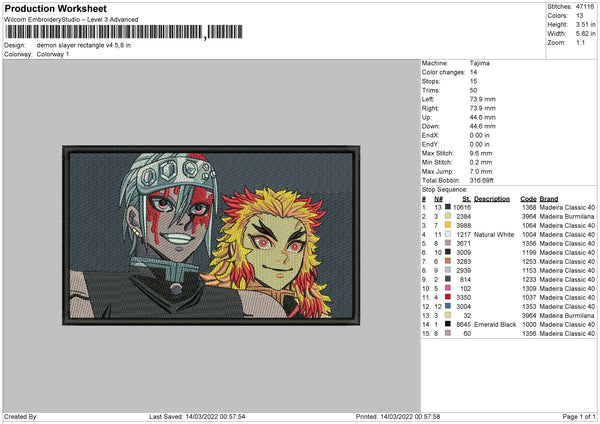Click the 'Code' column header
This screenshot has height=424, width=600.
pyautogui.click(x=528, y=199)
